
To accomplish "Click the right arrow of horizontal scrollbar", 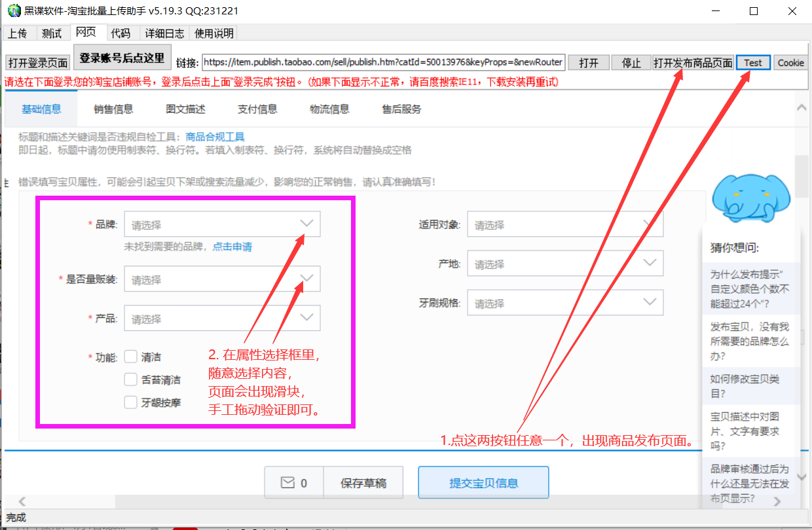I will pyautogui.click(x=777, y=502).
